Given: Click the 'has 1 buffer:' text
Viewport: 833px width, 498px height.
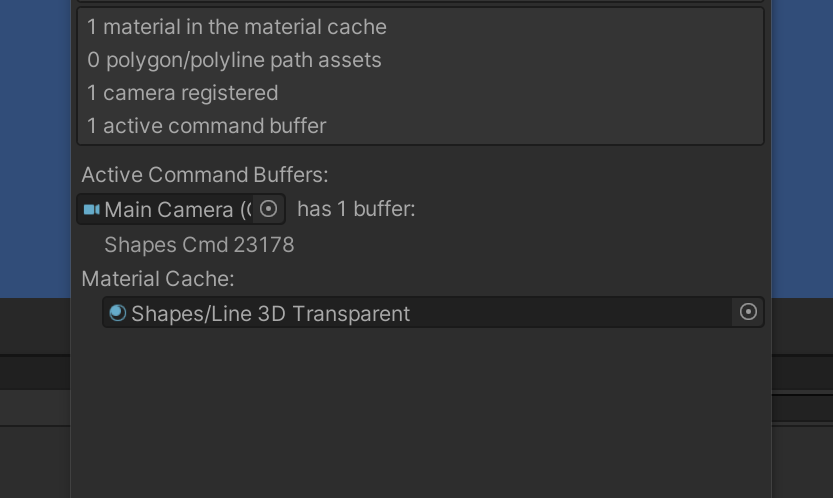Looking at the screenshot, I should (356, 209).
